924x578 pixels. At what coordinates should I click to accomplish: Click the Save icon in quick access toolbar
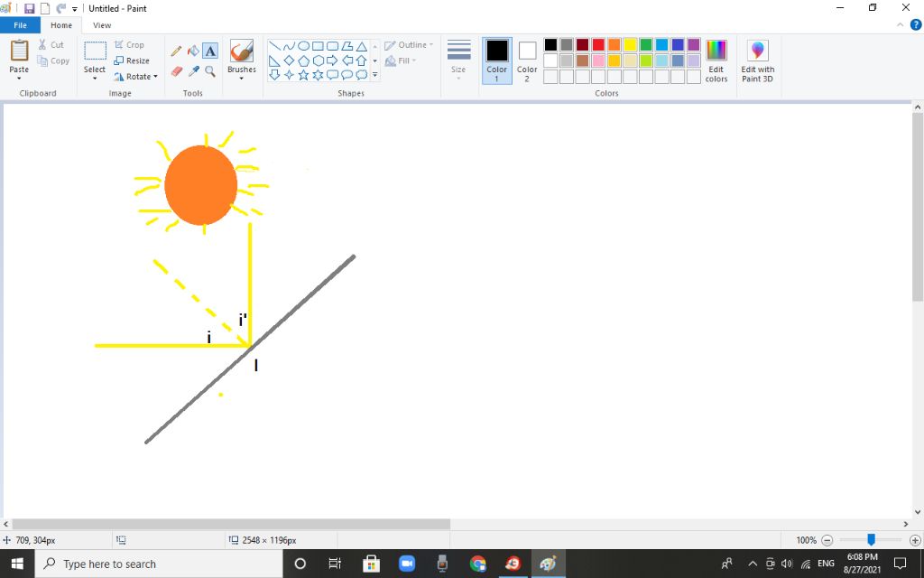[29, 8]
